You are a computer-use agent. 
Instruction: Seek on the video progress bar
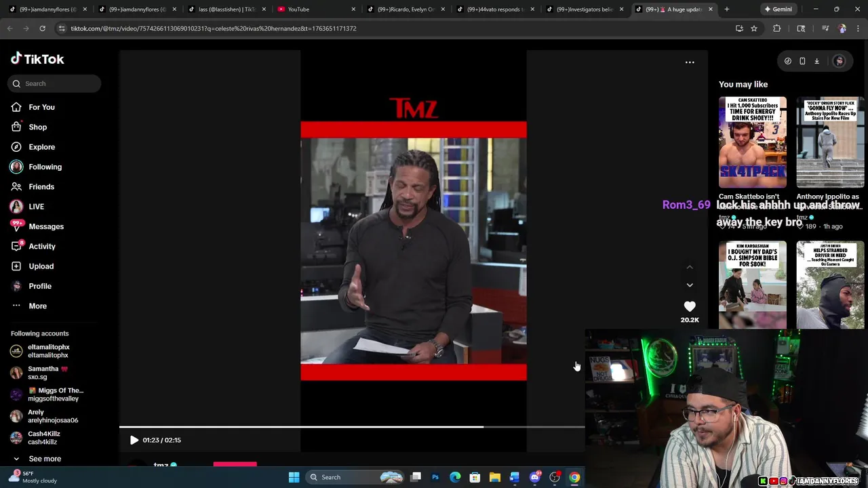tap(352, 427)
